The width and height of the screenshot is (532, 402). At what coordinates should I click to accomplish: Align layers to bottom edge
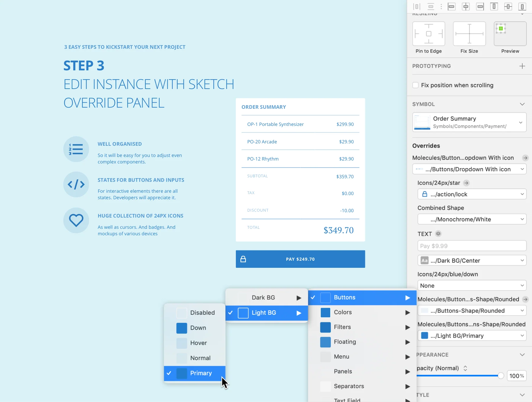(522, 7)
